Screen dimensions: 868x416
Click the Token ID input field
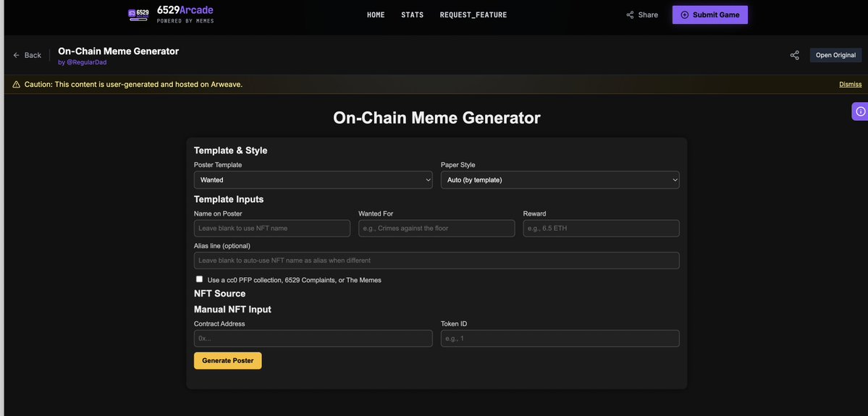(x=560, y=339)
